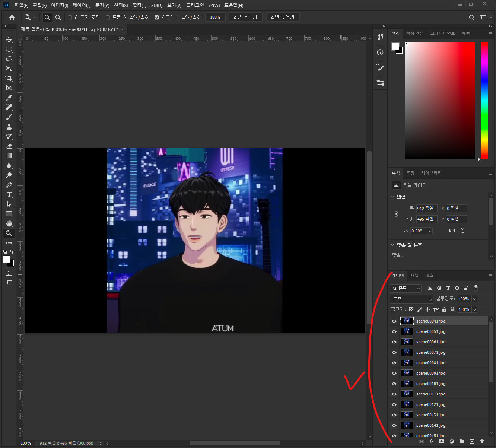
Task: Flip horizontally in the Properties panel
Action: 452,231
